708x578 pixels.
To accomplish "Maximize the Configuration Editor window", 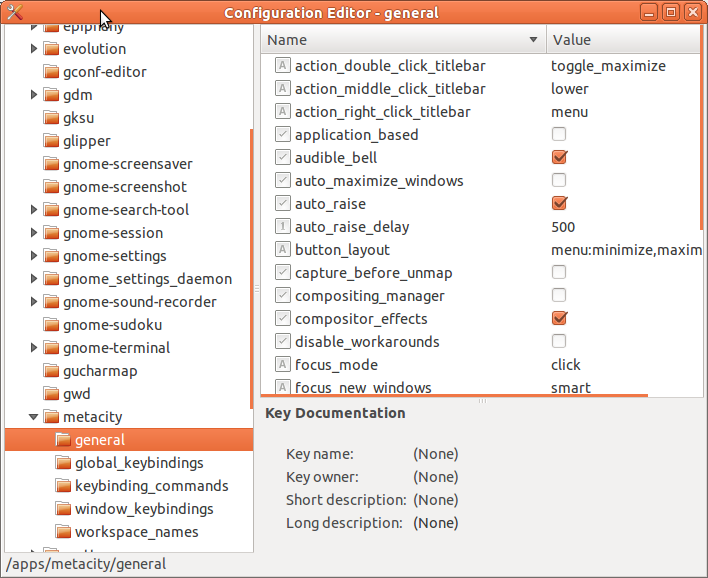I will click(671, 12).
